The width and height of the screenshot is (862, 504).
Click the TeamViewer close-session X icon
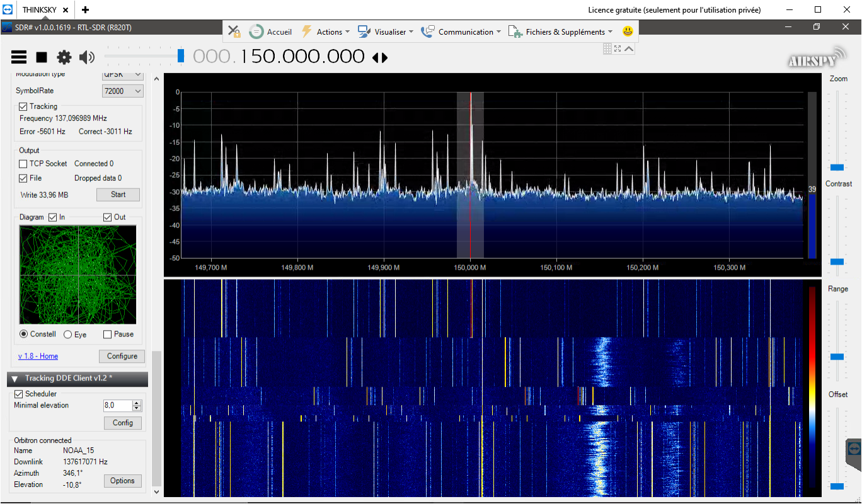(234, 31)
